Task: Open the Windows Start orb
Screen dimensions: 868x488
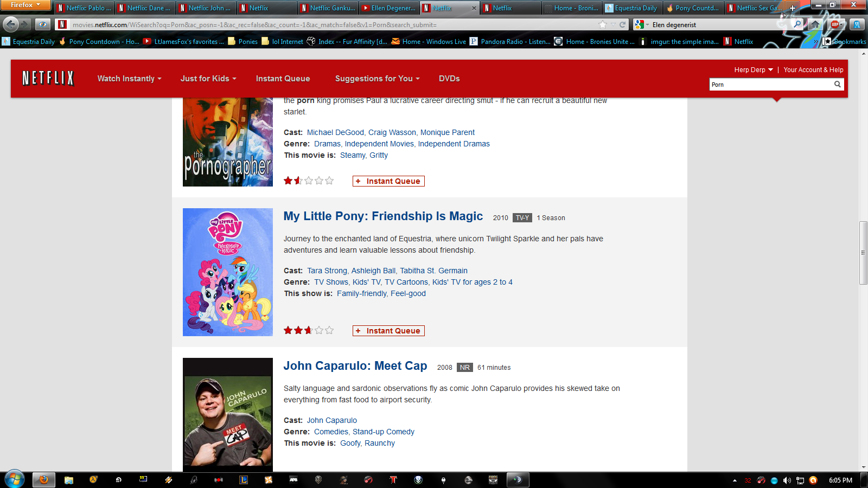Action: point(15,480)
